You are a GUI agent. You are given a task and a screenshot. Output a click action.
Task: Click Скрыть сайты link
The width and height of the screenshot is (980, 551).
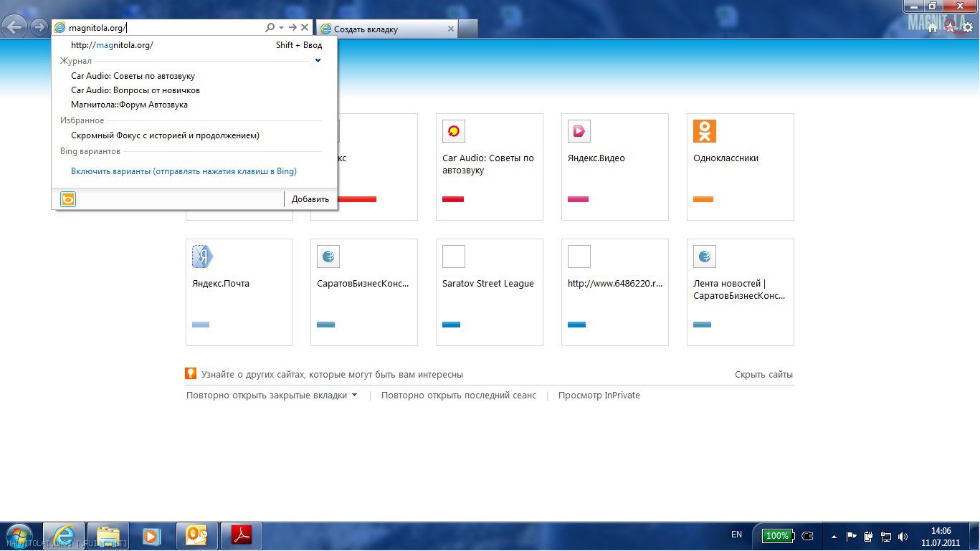click(763, 375)
